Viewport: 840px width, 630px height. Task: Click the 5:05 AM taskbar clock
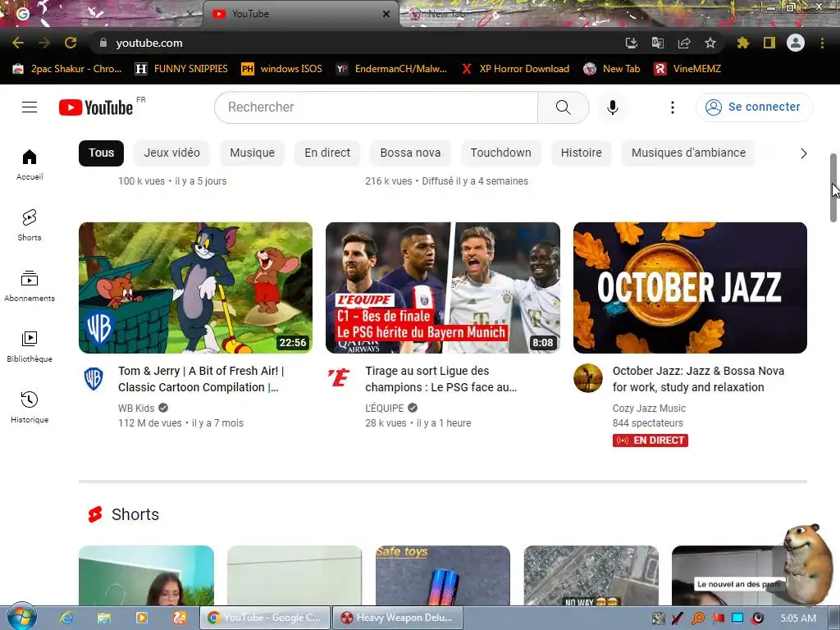pyautogui.click(x=798, y=619)
